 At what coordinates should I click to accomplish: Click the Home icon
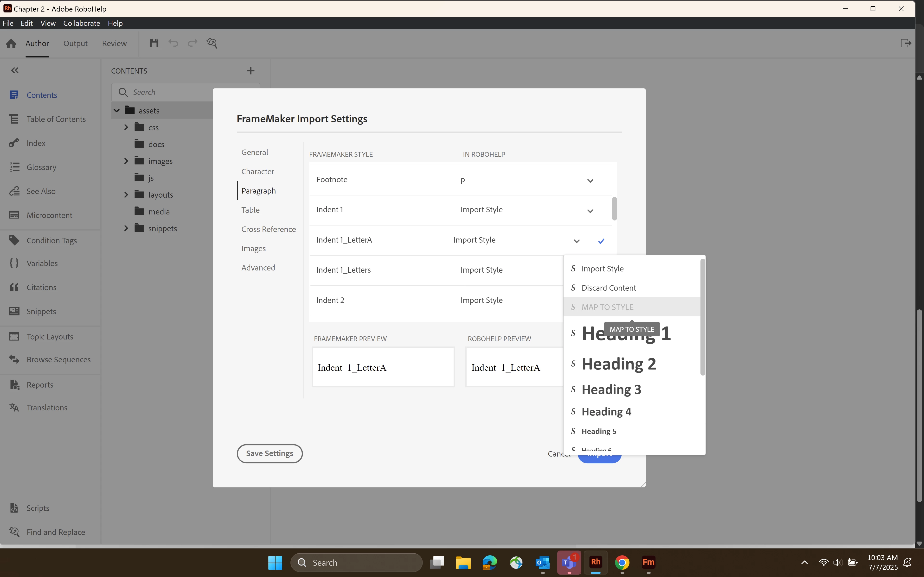pos(11,44)
